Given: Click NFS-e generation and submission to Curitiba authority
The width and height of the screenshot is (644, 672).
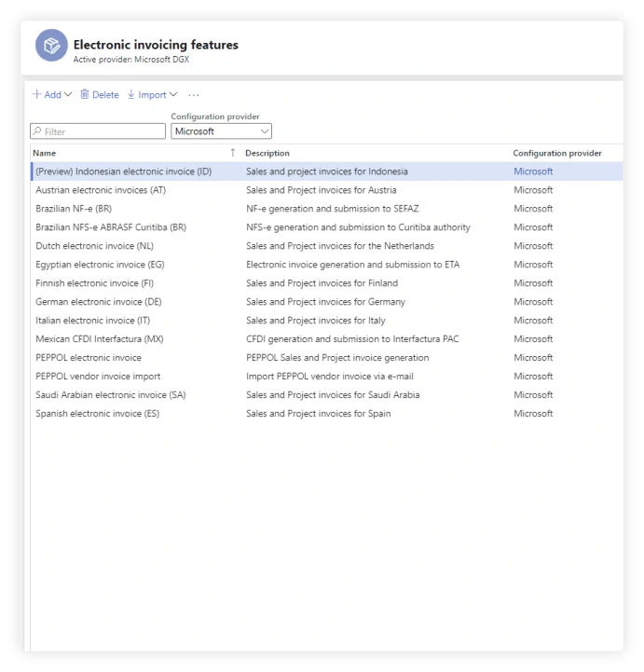Looking at the screenshot, I should 358,227.
